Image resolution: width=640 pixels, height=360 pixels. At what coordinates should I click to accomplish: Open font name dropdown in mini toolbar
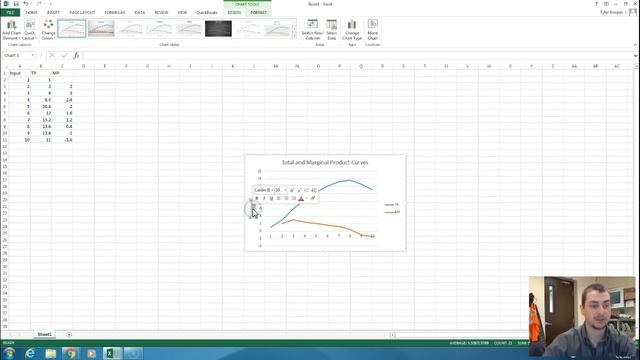(x=272, y=190)
